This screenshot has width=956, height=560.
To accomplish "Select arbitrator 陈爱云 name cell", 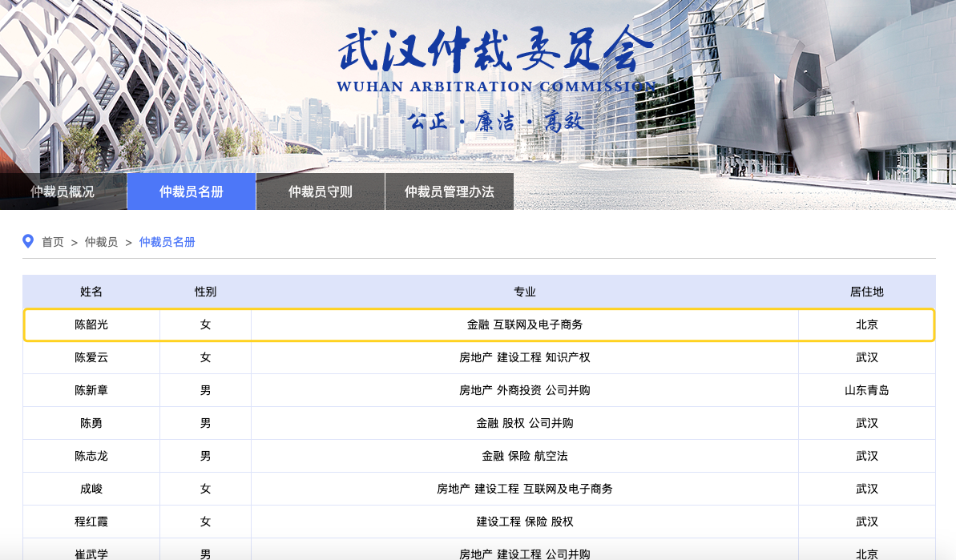I will (91, 357).
